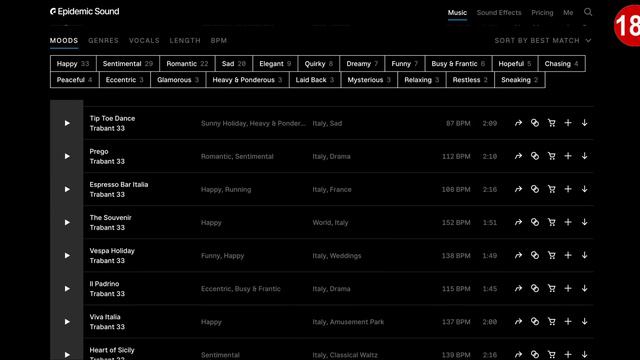Download Vespa Holiday
Image resolution: width=640 pixels, height=360 pixels.
(x=584, y=255)
